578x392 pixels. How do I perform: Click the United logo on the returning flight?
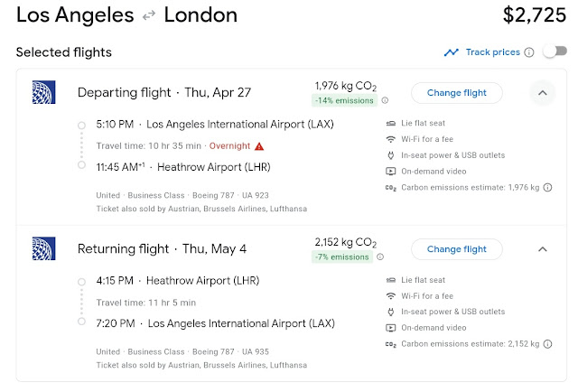click(42, 248)
